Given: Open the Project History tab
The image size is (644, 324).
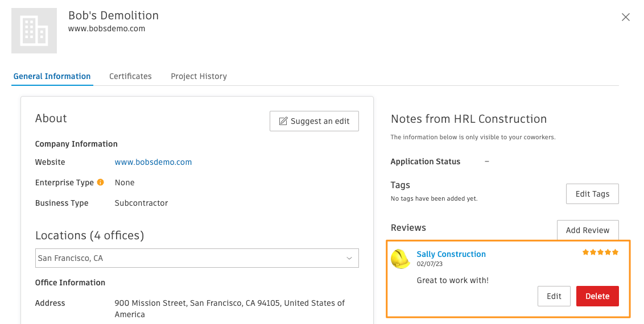Looking at the screenshot, I should pyautogui.click(x=199, y=76).
